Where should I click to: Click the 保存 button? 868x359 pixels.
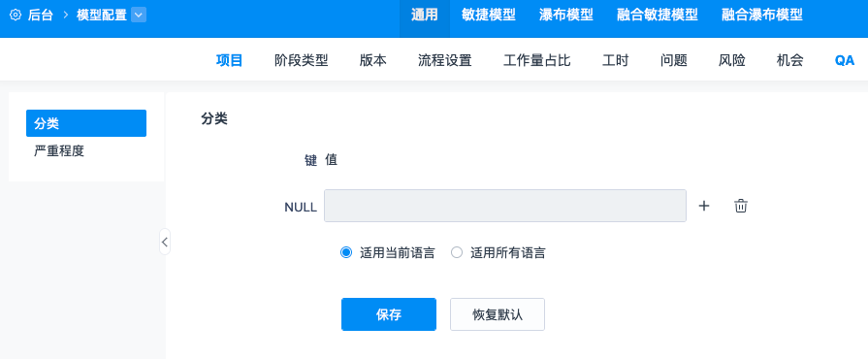click(x=389, y=314)
